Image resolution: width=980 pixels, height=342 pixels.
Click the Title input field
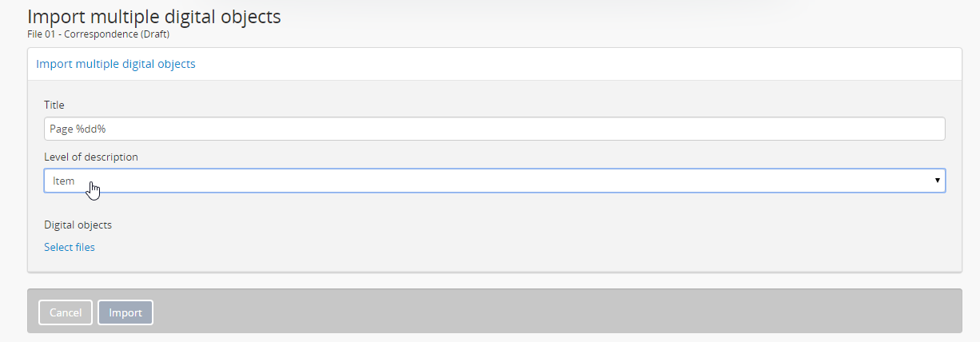tap(494, 129)
